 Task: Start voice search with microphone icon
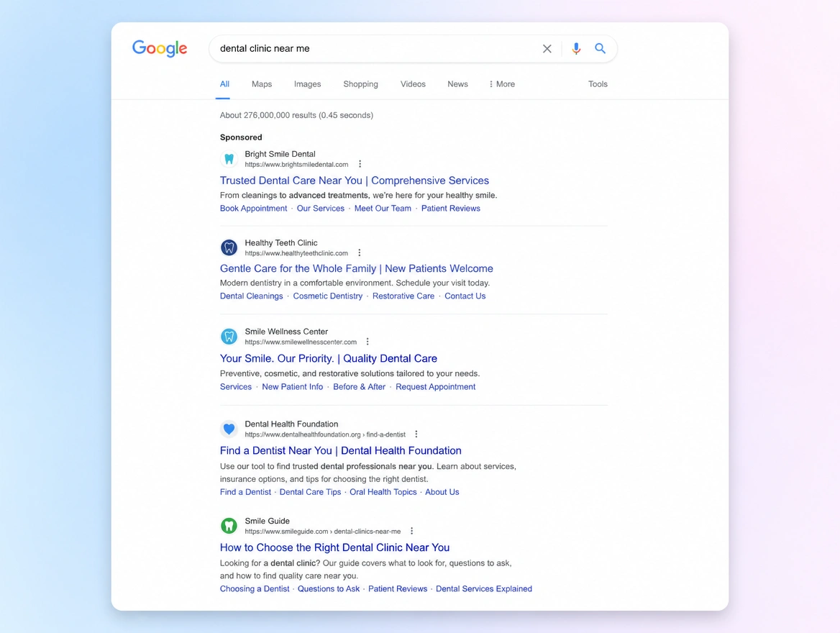tap(576, 48)
